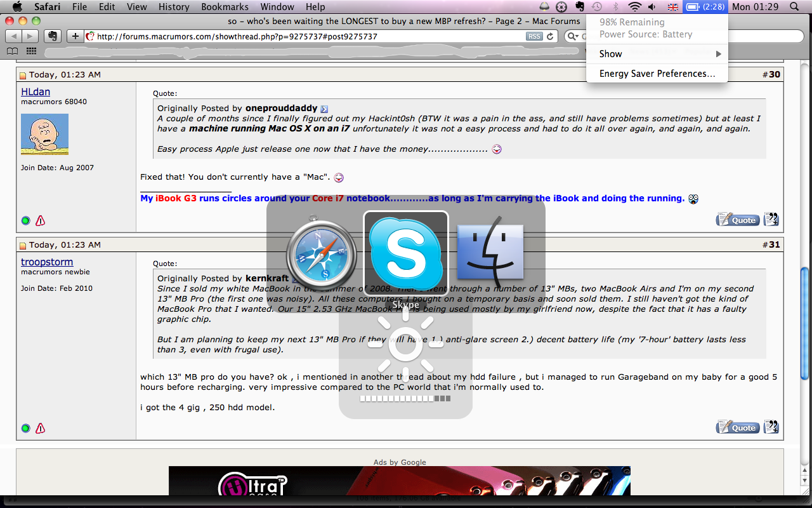812x508 pixels.
Task: Open the Bookmarks menu
Action: point(225,7)
